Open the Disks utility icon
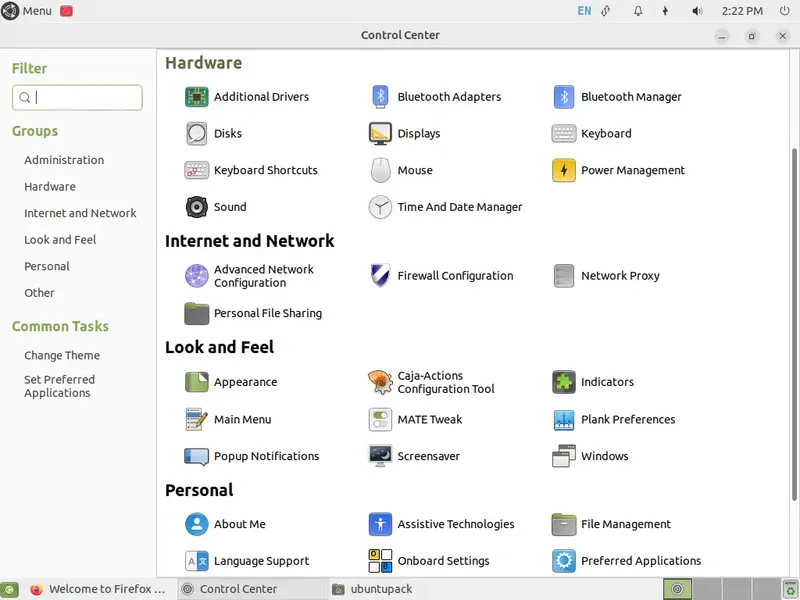Screen dimensions: 800x600 tap(196, 133)
